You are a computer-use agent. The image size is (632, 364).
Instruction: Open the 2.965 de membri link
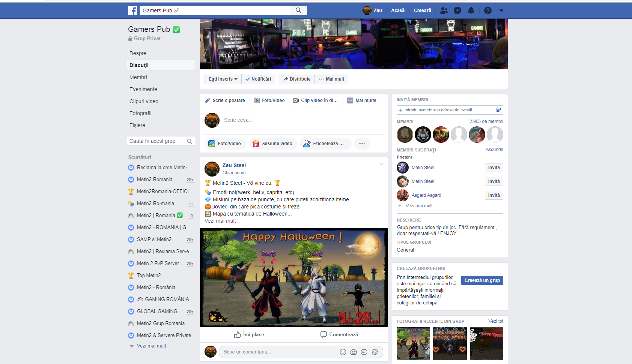(x=486, y=121)
